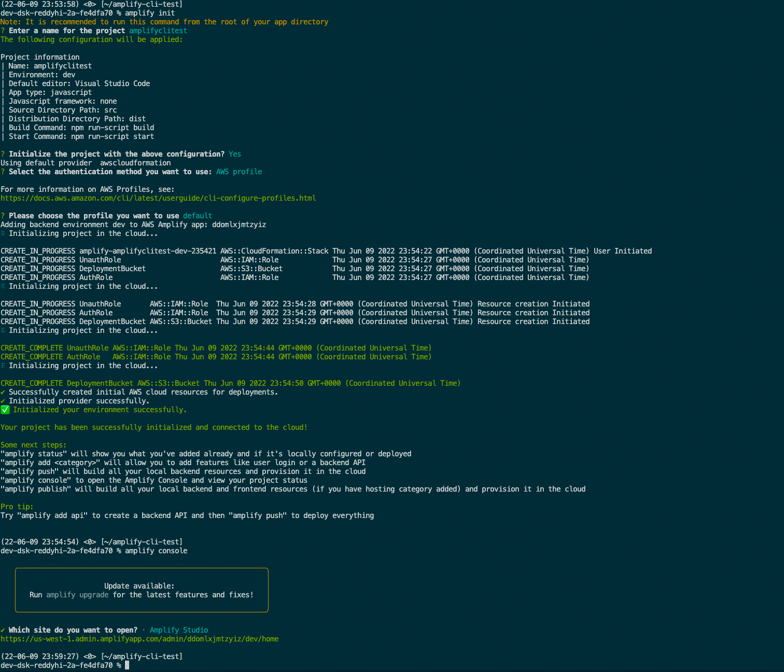Select the typed "amplify init" command
Image resolution: width=784 pixels, height=672 pixels.
pos(150,13)
